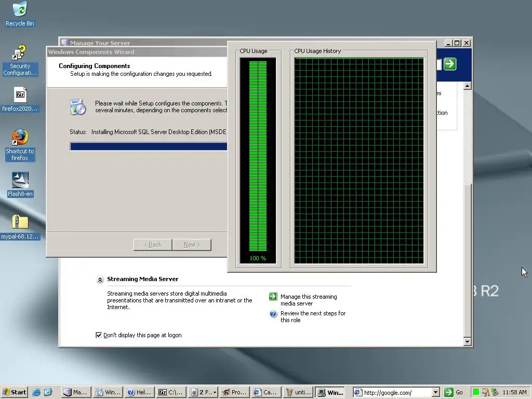Toggle "Don't display this page at logon" checkbox
Viewport: 532px width, 399px height.
click(x=99, y=335)
